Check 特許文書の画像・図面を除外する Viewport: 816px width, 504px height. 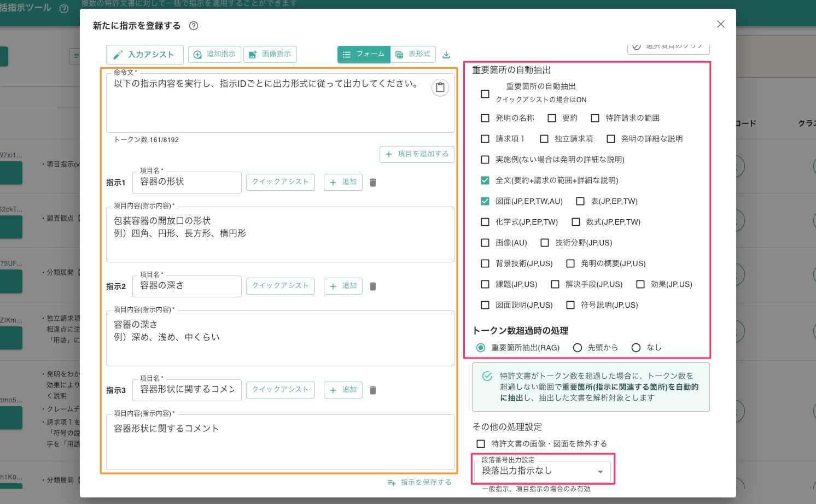(x=481, y=444)
